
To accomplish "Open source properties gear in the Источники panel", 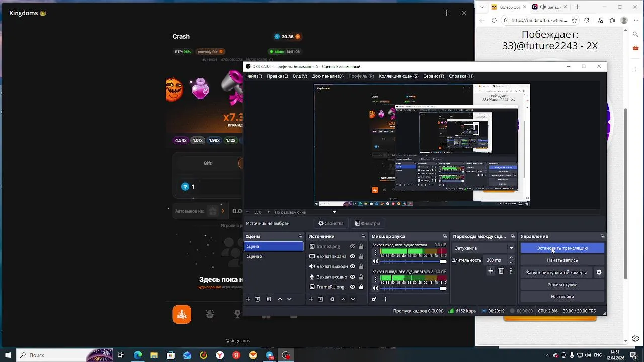I will tap(332, 299).
